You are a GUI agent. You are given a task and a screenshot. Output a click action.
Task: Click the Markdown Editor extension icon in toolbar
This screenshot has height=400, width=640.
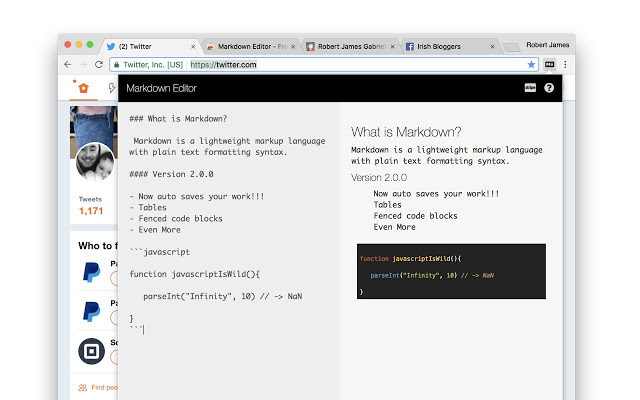pos(549,64)
